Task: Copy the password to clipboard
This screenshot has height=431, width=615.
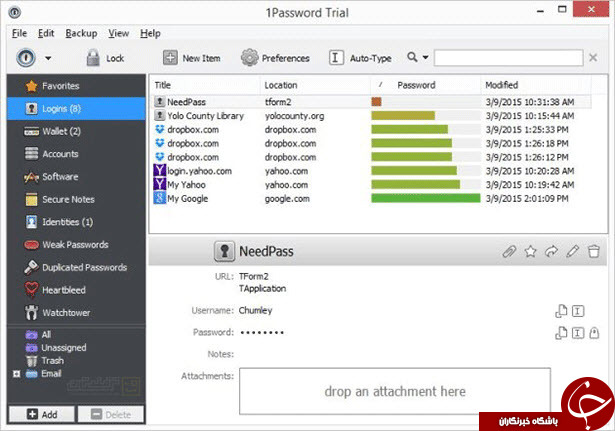Action: click(561, 333)
